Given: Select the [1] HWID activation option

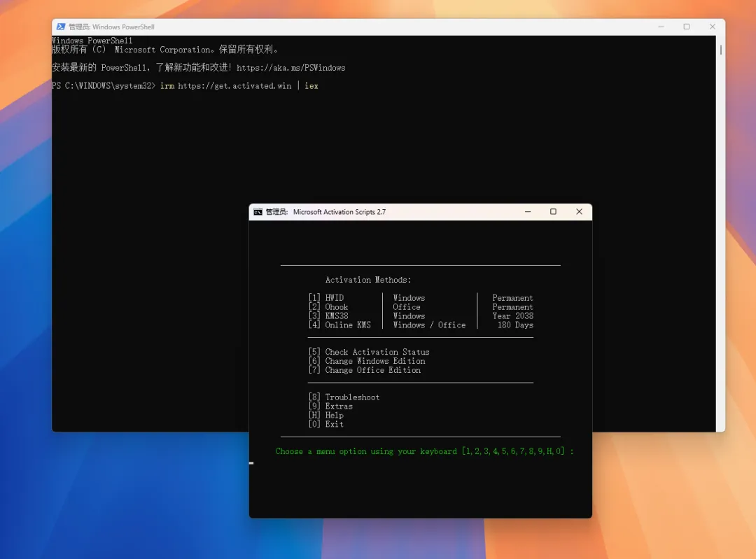Looking at the screenshot, I should tap(326, 298).
